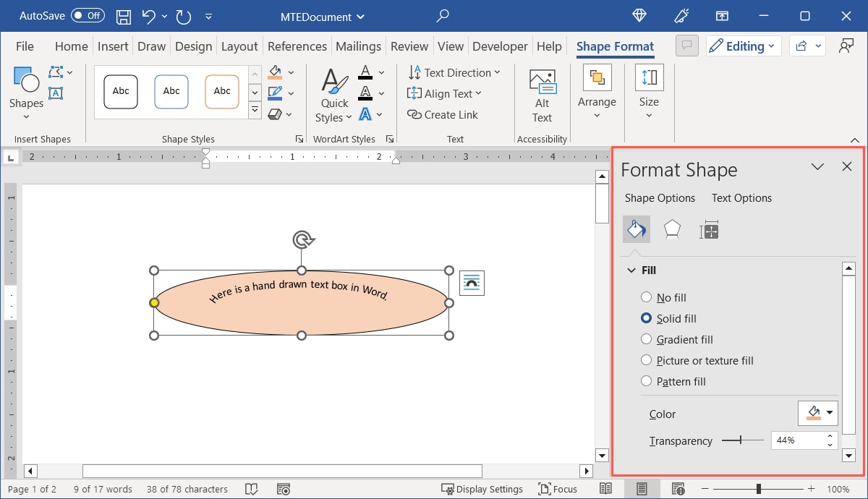Open the fill Color dropdown
The height and width of the screenshot is (499, 868).
(x=817, y=413)
